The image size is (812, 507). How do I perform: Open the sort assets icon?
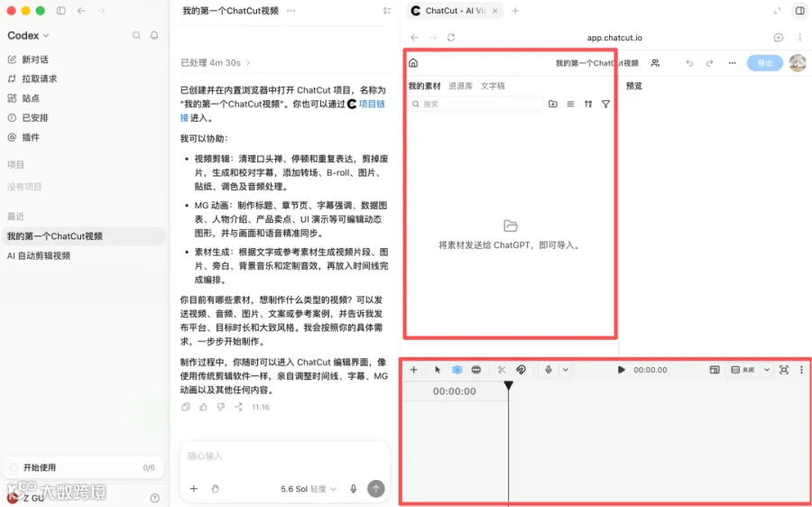(587, 104)
